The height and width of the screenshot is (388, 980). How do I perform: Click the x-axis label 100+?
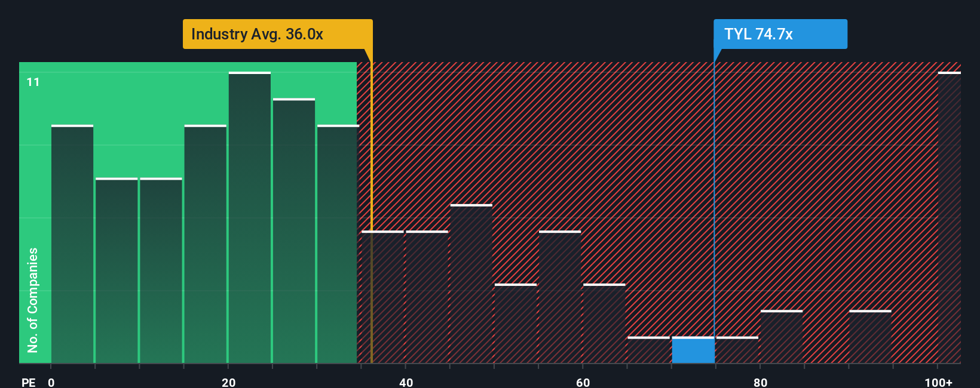pos(938,382)
